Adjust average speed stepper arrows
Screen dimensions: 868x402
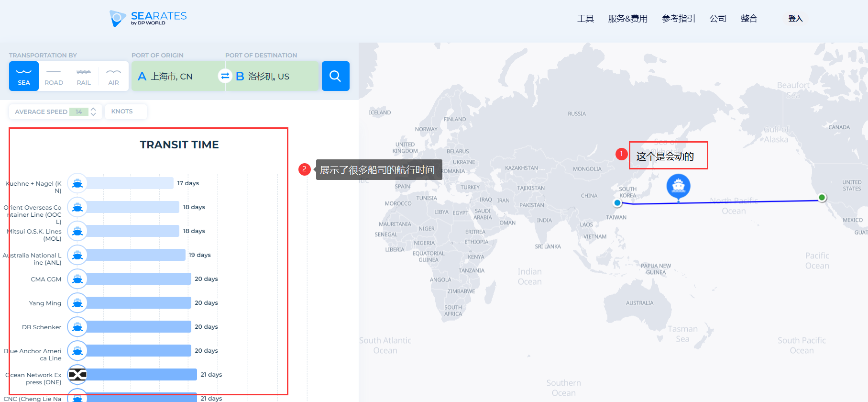[94, 112]
